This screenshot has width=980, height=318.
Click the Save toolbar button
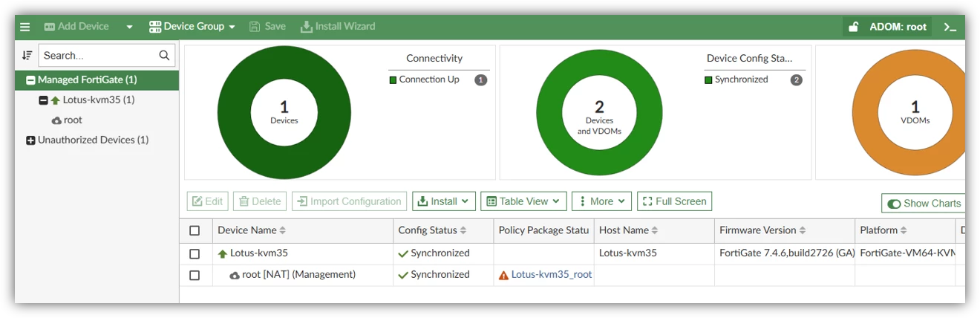[x=267, y=27]
